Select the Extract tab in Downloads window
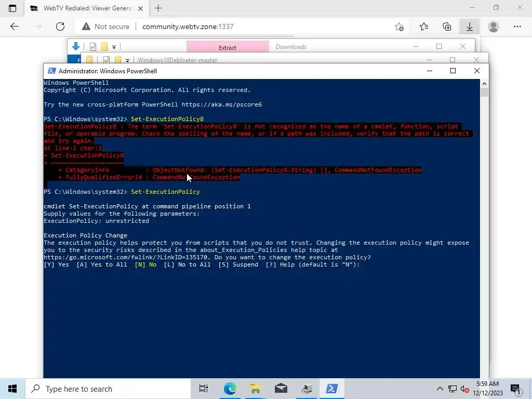The image size is (532, 399). [228, 47]
